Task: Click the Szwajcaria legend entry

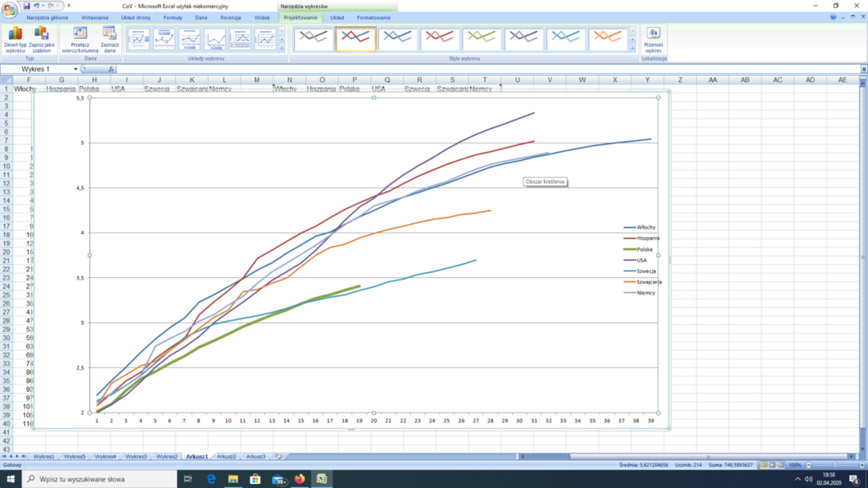Action: 643,282
